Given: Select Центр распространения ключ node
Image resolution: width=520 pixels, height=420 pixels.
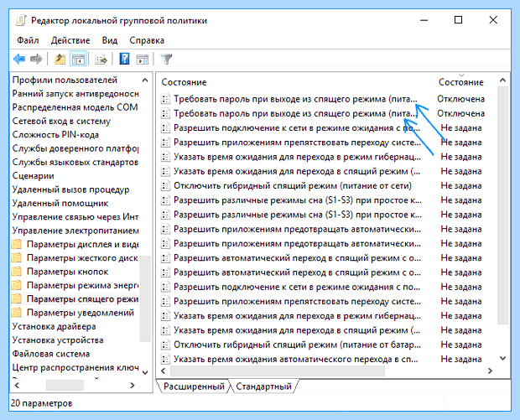Looking at the screenshot, I should 75,368.
